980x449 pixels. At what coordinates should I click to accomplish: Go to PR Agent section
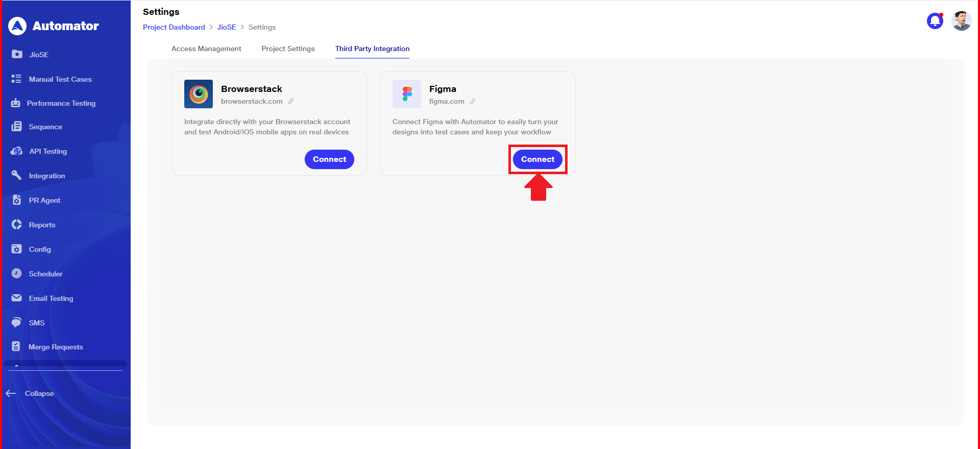pyautogui.click(x=44, y=200)
